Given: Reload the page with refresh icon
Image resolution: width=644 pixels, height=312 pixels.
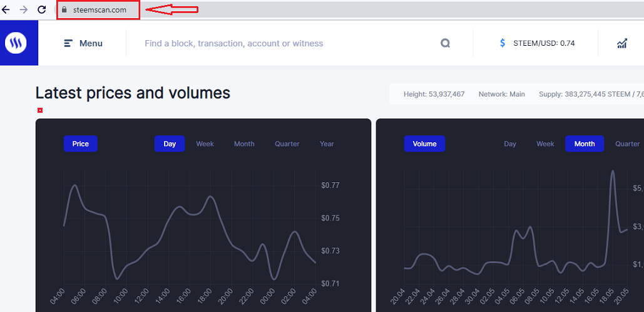Looking at the screenshot, I should coord(41,9).
